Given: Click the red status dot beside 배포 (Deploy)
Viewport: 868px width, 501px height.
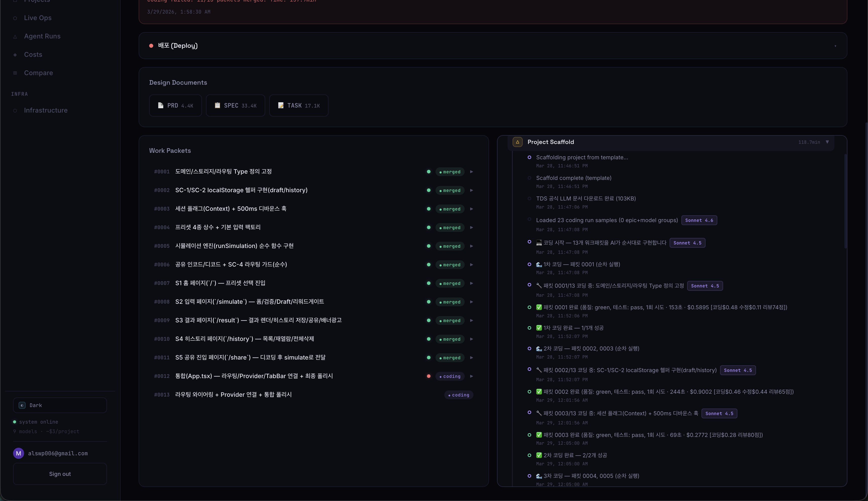Looking at the screenshot, I should pyautogui.click(x=151, y=46).
